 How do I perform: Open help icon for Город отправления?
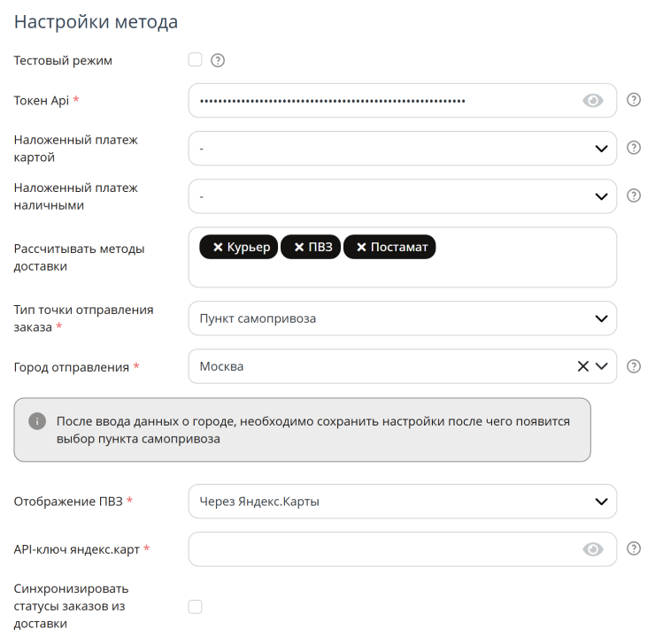[x=634, y=366]
